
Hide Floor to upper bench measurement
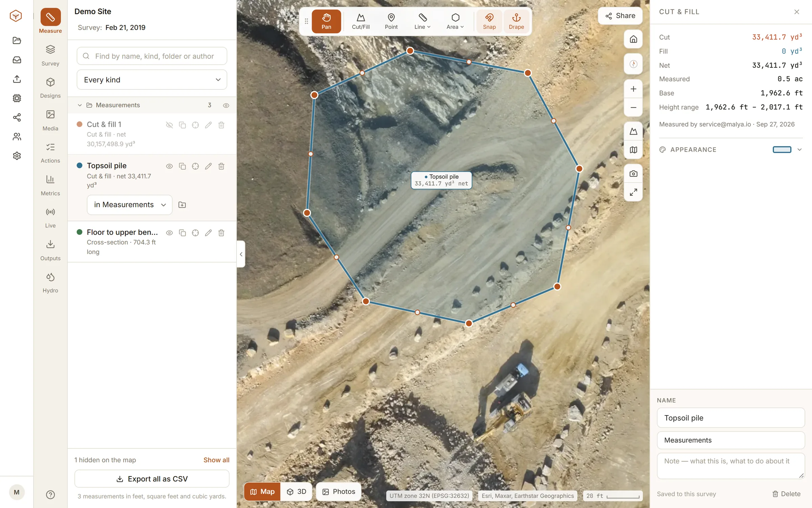click(x=170, y=233)
